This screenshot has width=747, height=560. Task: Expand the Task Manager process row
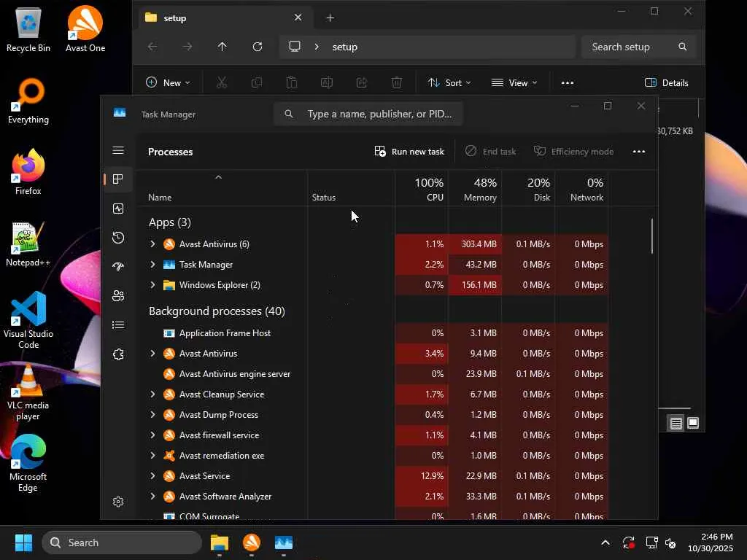tap(152, 264)
